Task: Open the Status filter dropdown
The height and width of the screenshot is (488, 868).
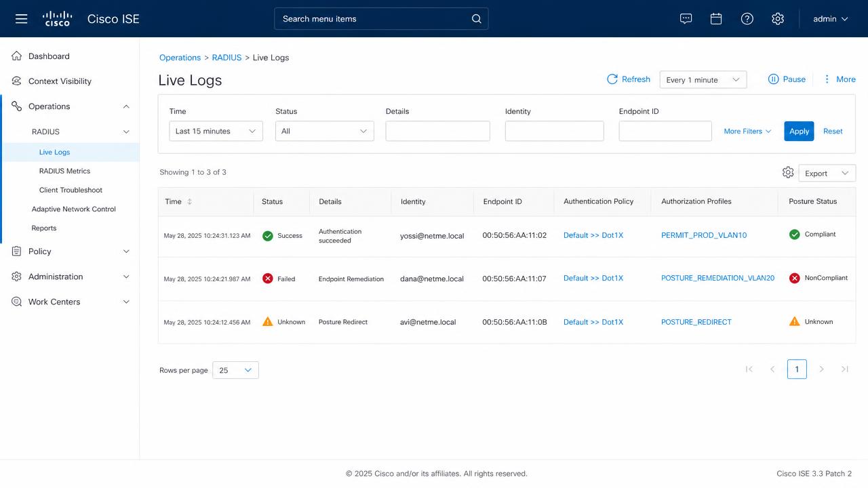Action: (324, 131)
